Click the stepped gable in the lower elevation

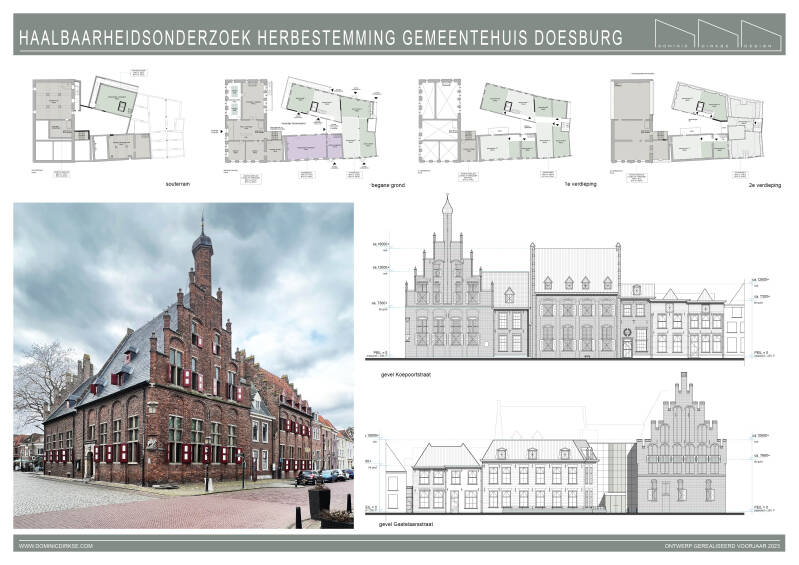pos(681,443)
